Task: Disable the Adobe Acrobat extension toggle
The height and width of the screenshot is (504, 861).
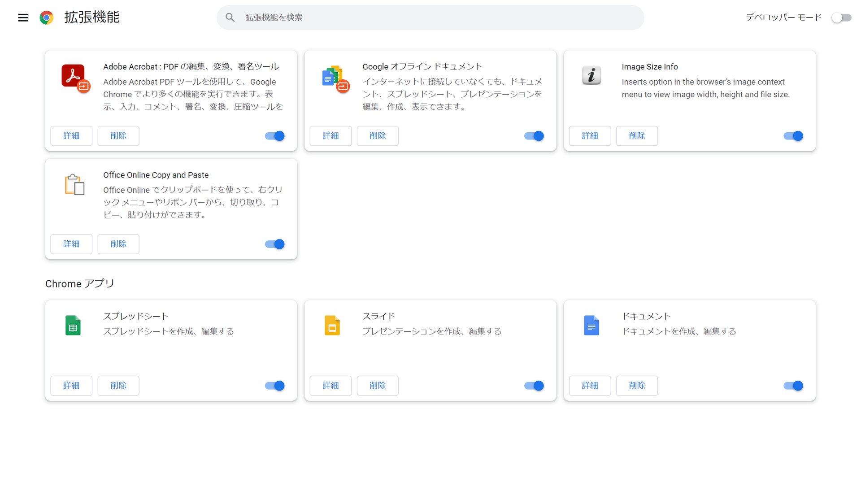Action: point(275,136)
